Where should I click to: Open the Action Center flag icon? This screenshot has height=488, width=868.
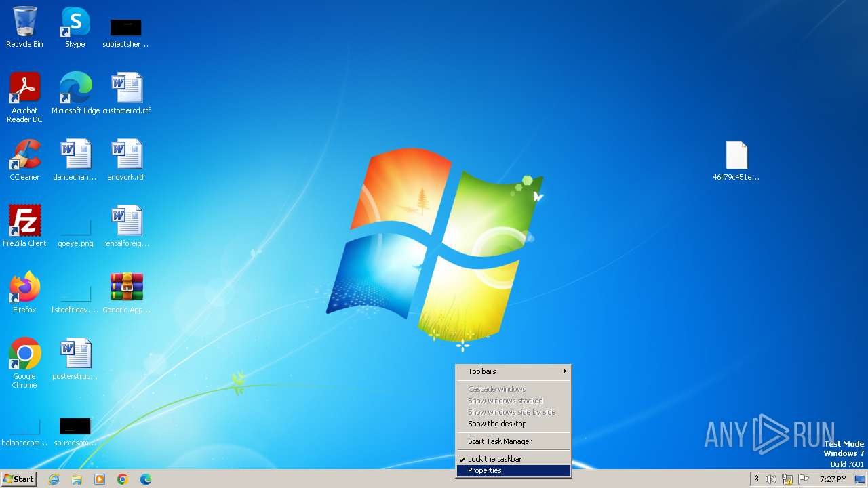point(804,479)
